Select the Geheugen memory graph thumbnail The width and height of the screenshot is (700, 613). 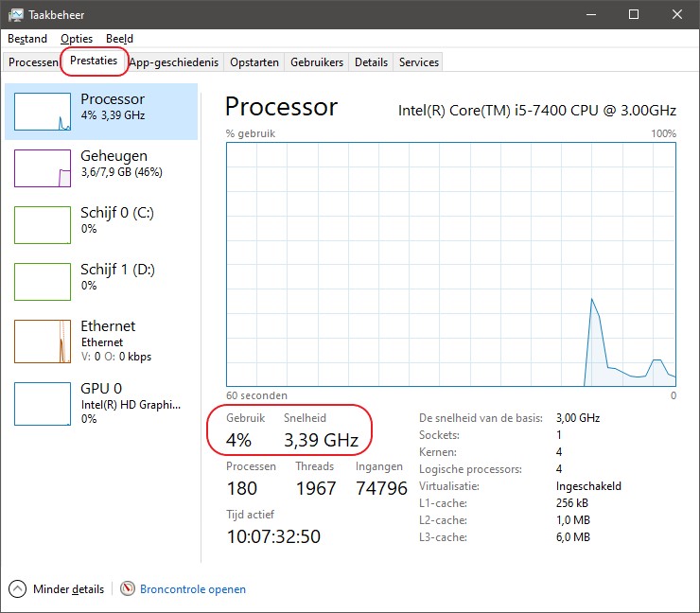point(44,168)
